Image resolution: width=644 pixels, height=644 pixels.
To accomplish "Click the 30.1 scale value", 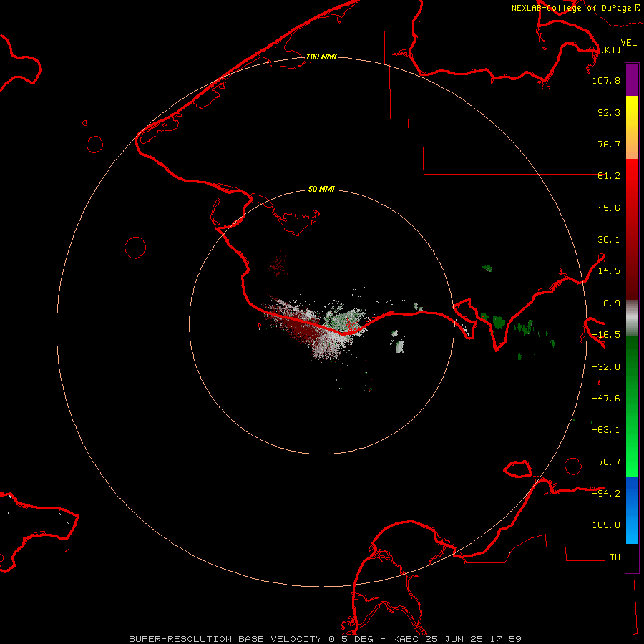I will pos(609,240).
